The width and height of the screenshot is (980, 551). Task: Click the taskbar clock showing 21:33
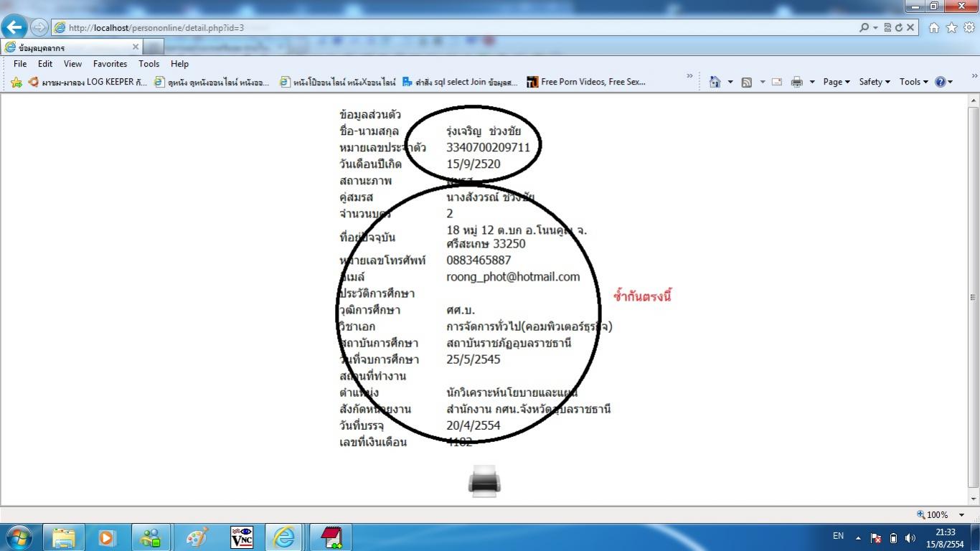coord(946,538)
